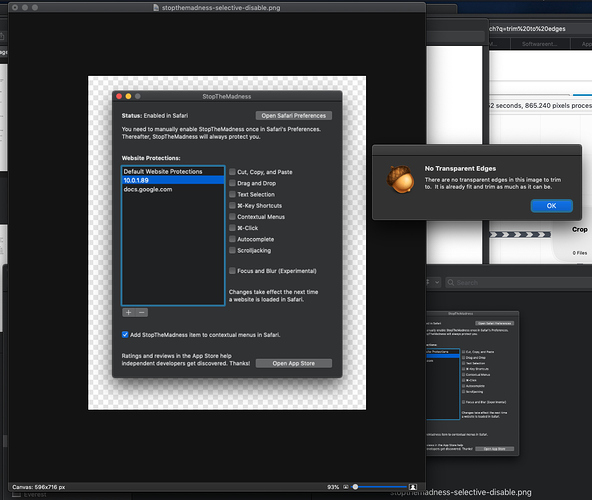
Task: Click the magnifier icon in the Search field
Action: 450,282
